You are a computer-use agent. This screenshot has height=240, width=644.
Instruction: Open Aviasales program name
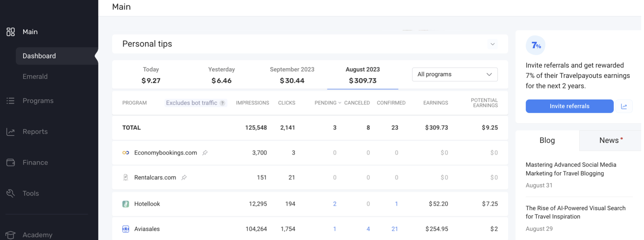coord(147,229)
